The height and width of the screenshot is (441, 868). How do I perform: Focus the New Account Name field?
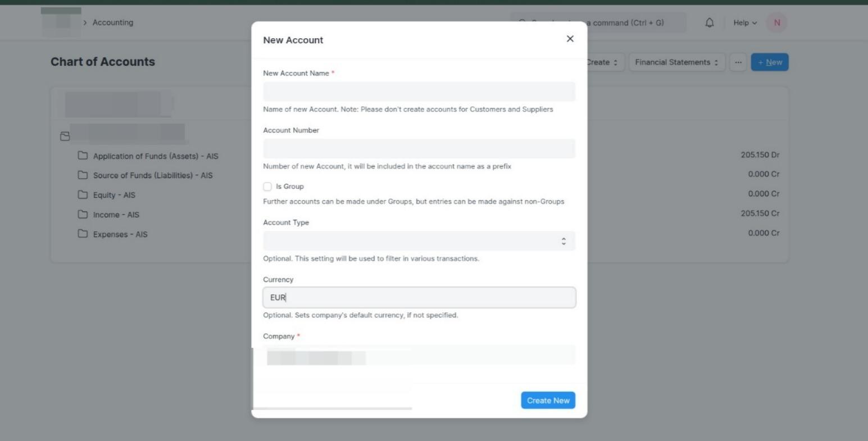[419, 91]
